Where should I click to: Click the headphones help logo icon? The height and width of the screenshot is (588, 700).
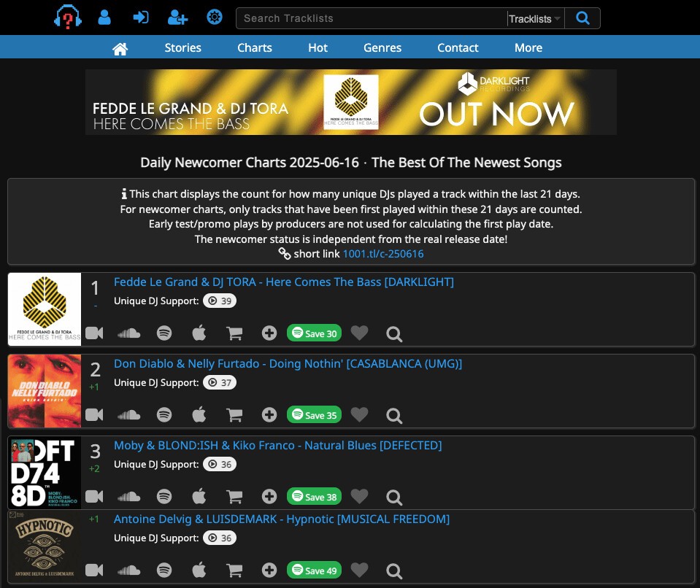67,18
